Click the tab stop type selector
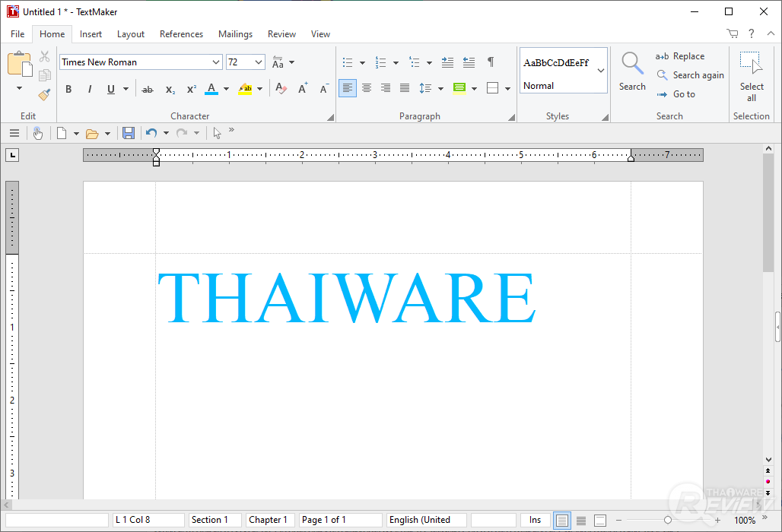 click(x=12, y=155)
